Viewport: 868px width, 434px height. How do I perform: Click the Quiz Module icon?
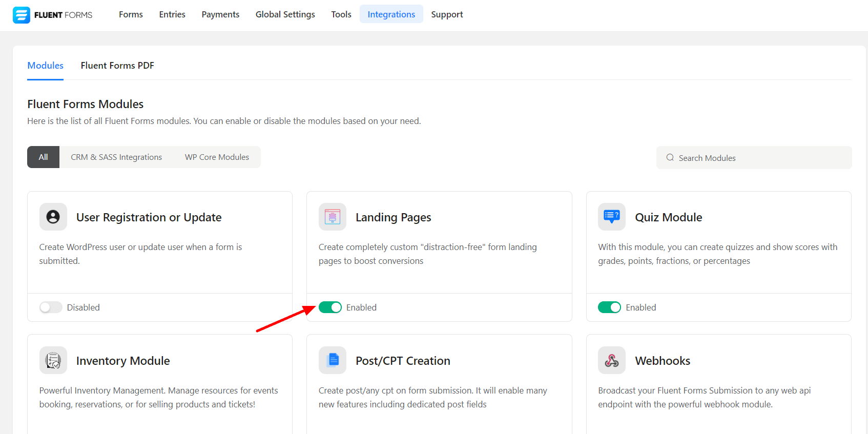coord(612,217)
